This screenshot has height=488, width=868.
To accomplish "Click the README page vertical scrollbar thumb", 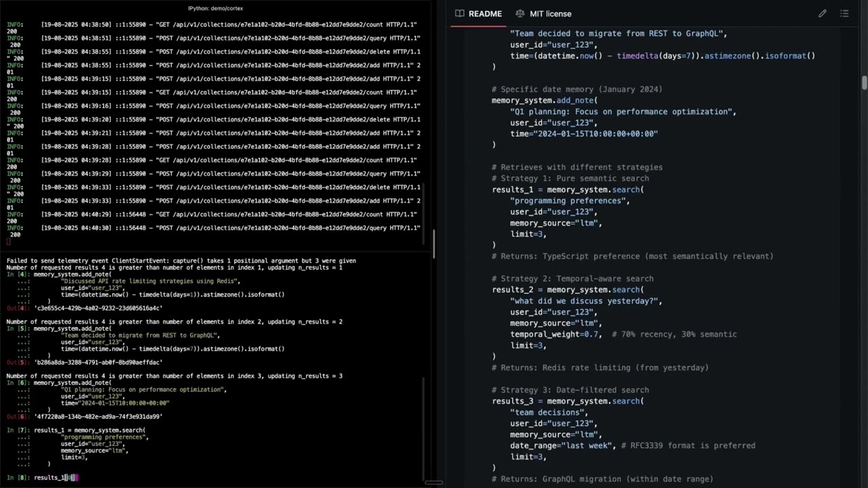I will [x=864, y=83].
